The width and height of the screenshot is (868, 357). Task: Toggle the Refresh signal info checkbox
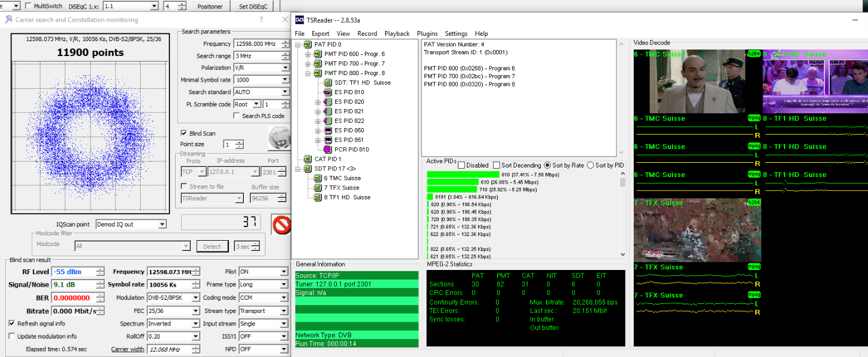(12, 323)
